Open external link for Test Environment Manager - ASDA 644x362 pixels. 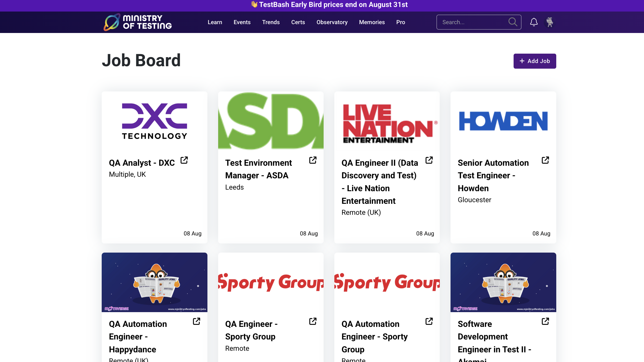[x=313, y=160]
